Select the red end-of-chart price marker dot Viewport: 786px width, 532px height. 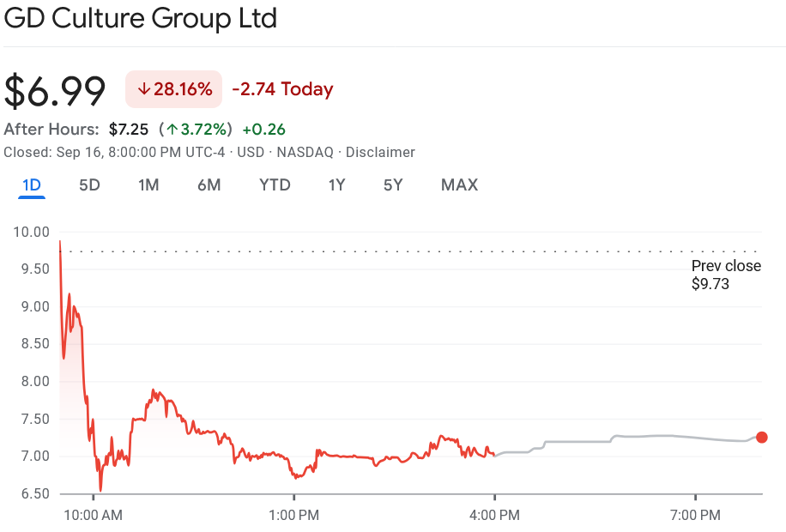(x=760, y=438)
